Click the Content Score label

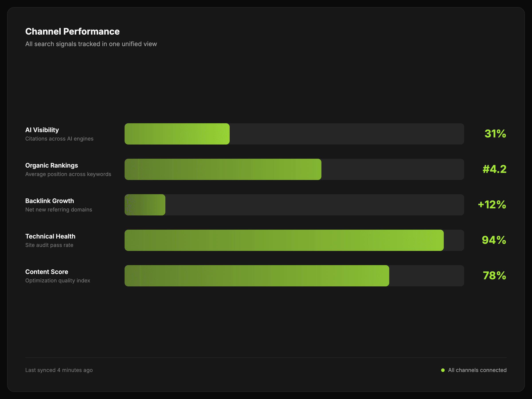[x=47, y=272]
